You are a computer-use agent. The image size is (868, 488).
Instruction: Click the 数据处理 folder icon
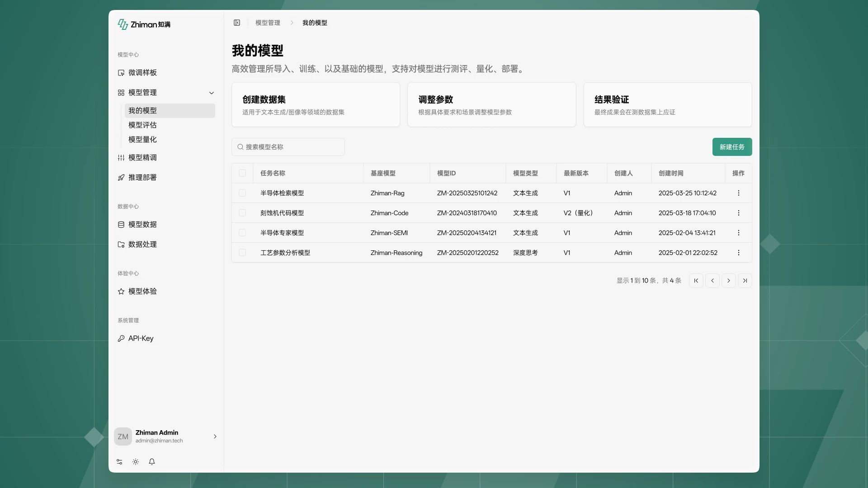coord(121,244)
